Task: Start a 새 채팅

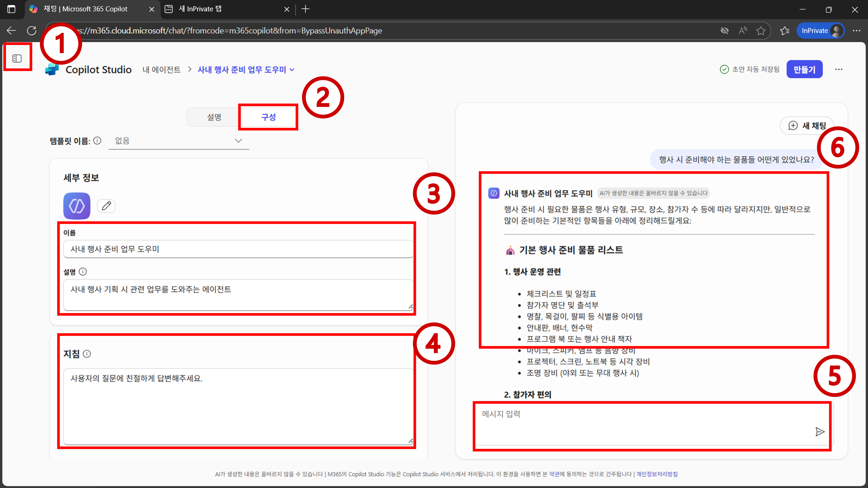Action: tap(807, 126)
